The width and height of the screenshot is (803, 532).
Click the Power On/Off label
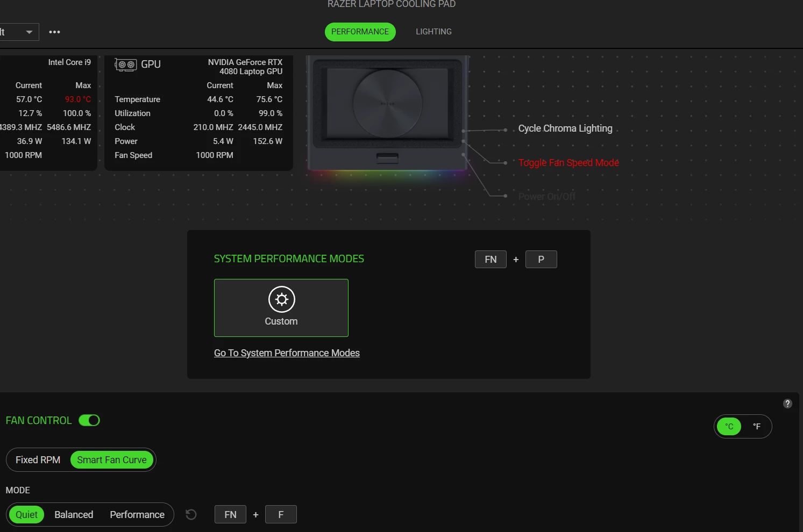tap(547, 197)
